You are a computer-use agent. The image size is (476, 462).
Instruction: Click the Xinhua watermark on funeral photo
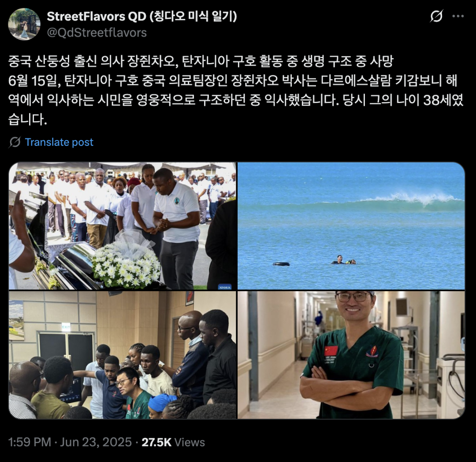[225, 287]
